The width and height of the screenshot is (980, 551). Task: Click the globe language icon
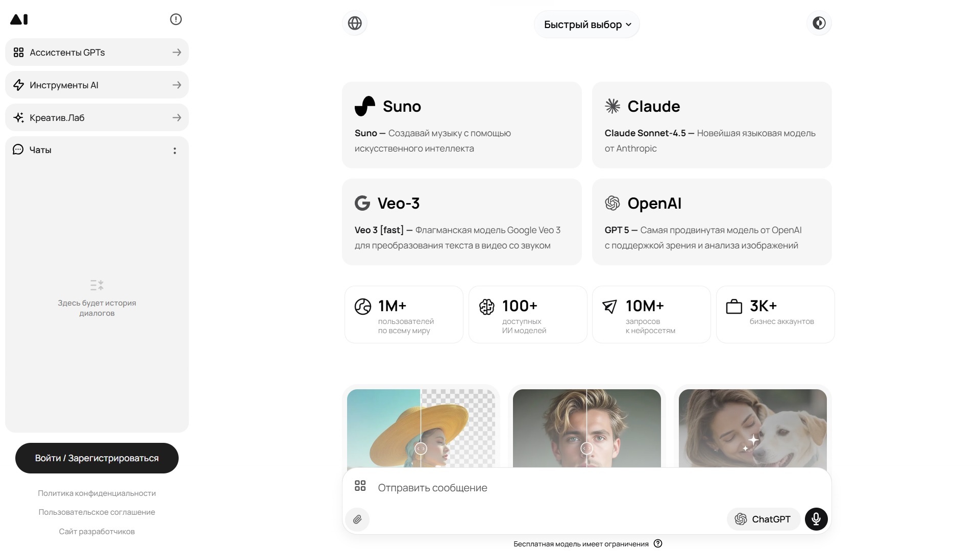tap(355, 23)
